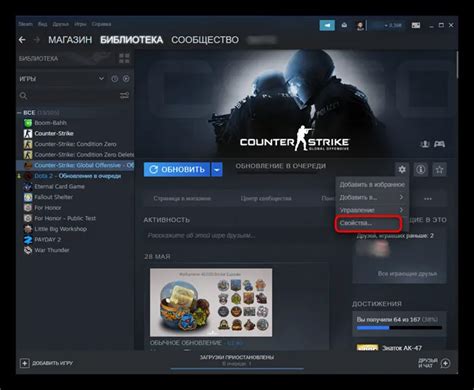Viewport: 474px width, 390px height.
Task: Click the recent activity clock icon
Action: 114,79
